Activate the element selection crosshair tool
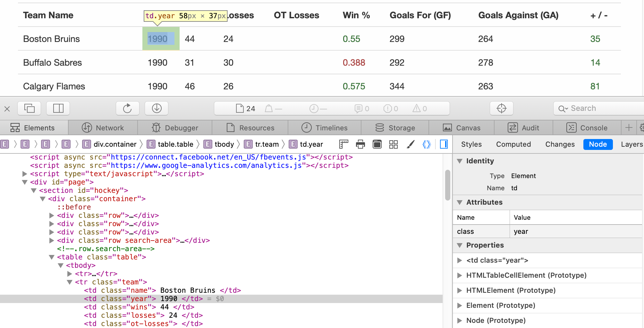644x328 pixels. coord(502,108)
